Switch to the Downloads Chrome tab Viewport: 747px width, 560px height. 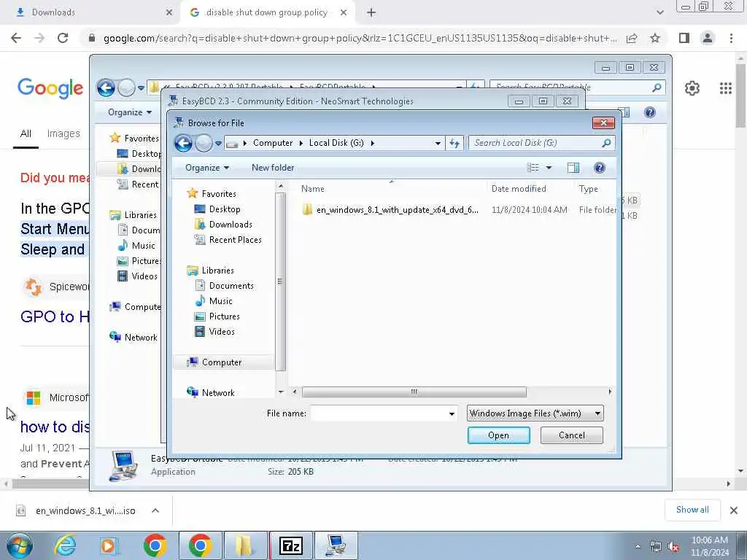90,12
